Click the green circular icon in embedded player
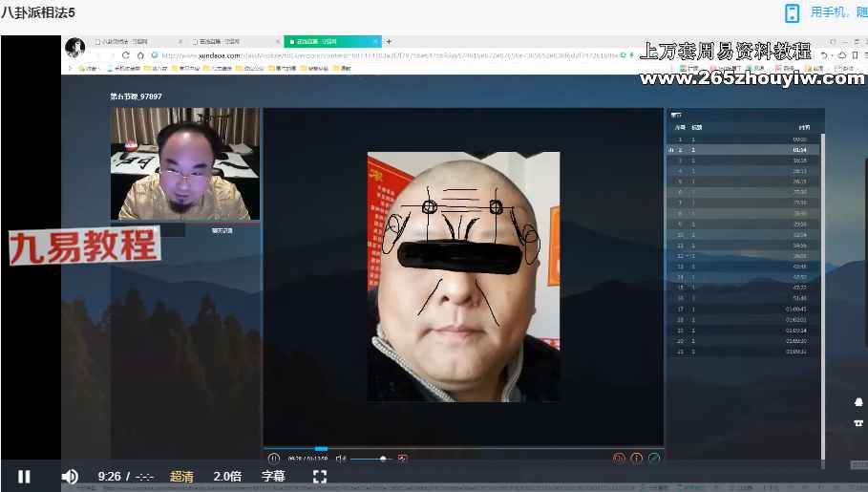Screen dimensions: 868x492 tap(654, 459)
